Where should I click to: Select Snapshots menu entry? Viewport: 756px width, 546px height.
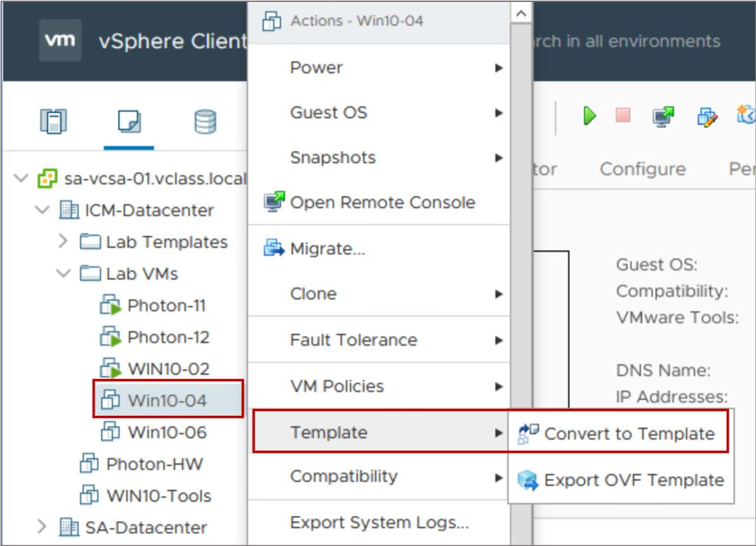click(380, 157)
